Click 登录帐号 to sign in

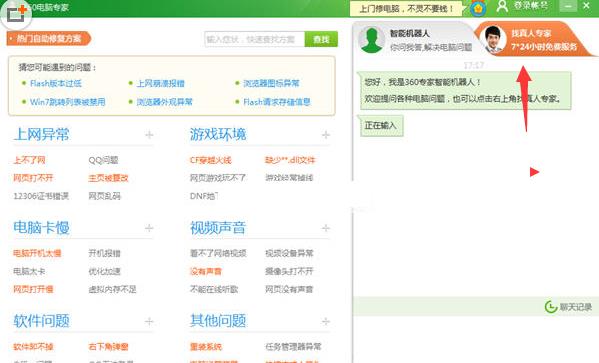(531, 6)
